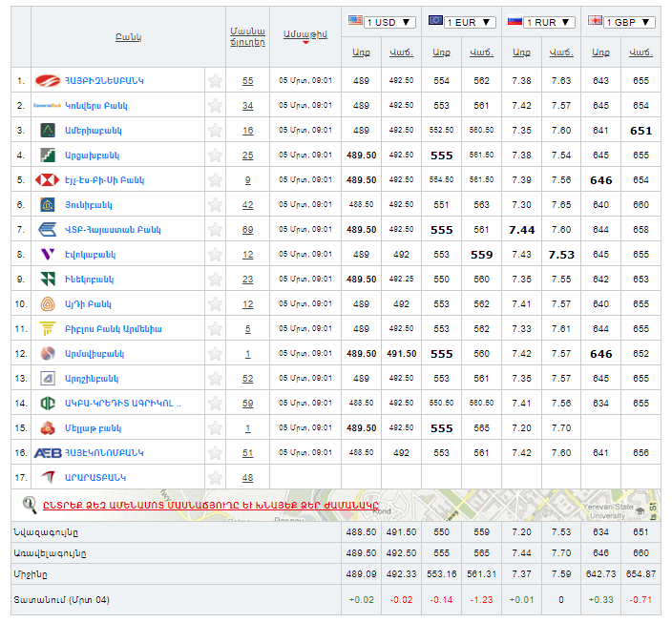Open the Կոնվերս Բանկ link
Screen dimensions: 672x623
click(x=95, y=106)
